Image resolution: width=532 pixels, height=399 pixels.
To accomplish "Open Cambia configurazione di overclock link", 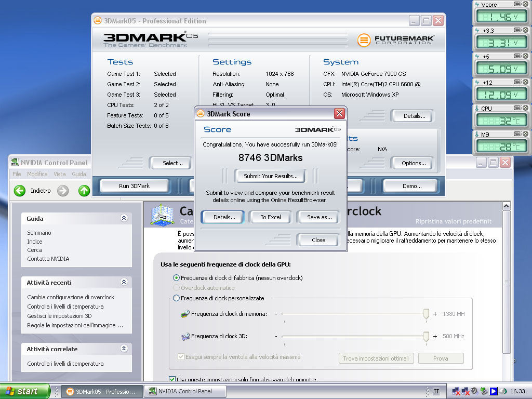I will point(71,297).
